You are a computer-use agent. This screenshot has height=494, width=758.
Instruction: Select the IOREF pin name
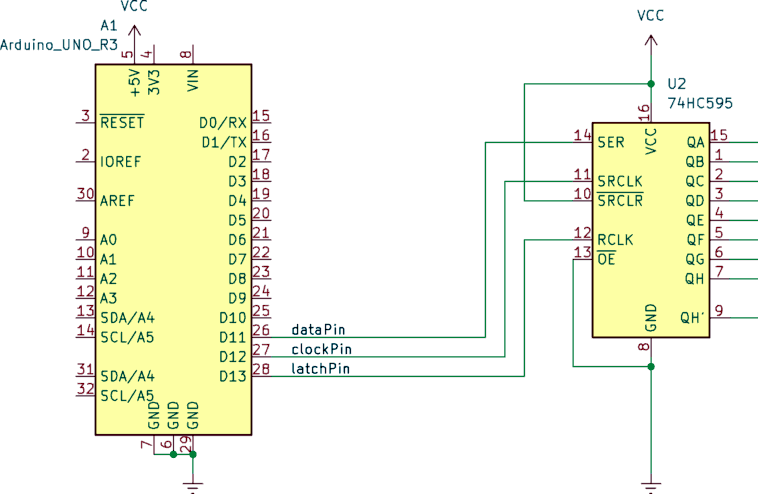120,161
